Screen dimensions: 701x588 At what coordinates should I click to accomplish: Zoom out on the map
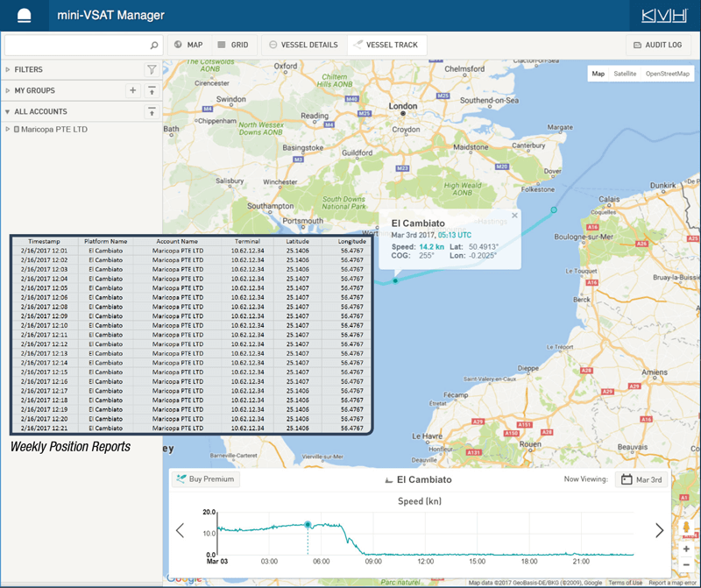tap(686, 564)
